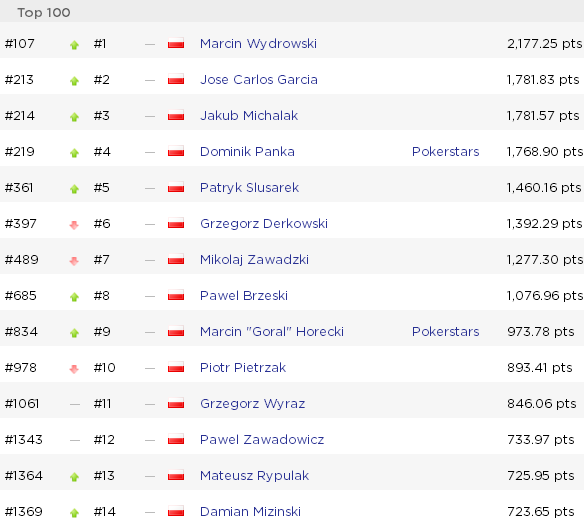The width and height of the screenshot is (584, 523).
Task: Click the 723.65 pts value
Action: tap(541, 512)
